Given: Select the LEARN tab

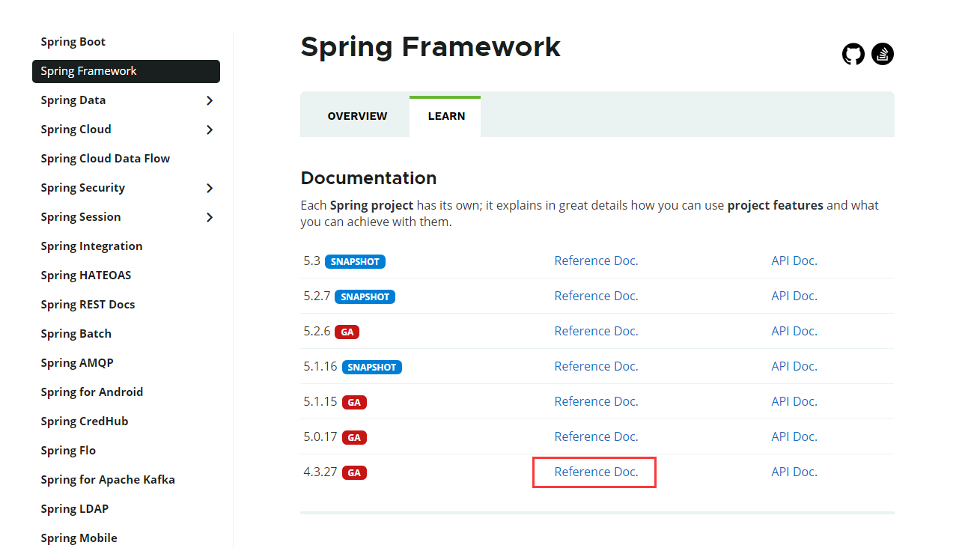Looking at the screenshot, I should [x=446, y=116].
